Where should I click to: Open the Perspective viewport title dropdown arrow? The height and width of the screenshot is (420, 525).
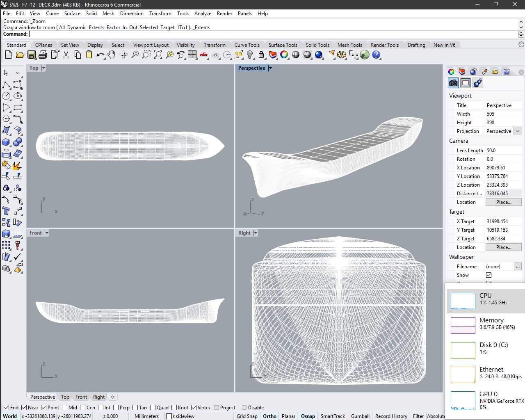pyautogui.click(x=270, y=68)
